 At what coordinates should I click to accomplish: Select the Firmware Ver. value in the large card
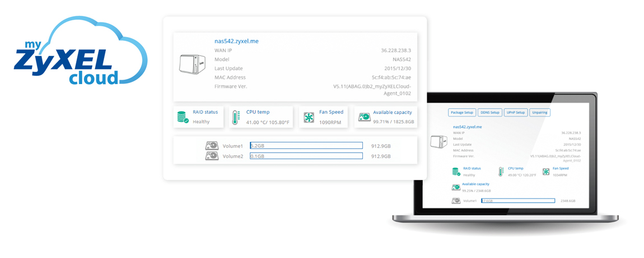pyautogui.click(x=372, y=90)
